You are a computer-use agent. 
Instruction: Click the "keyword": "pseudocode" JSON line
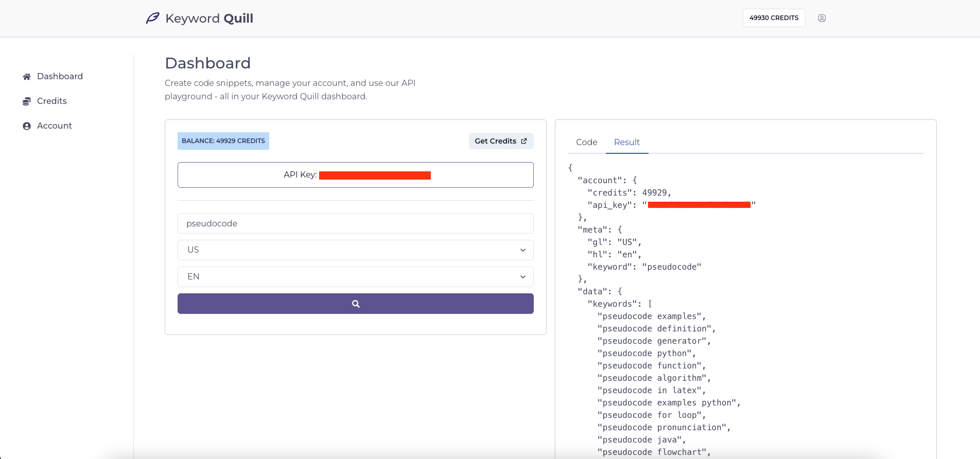pos(644,267)
